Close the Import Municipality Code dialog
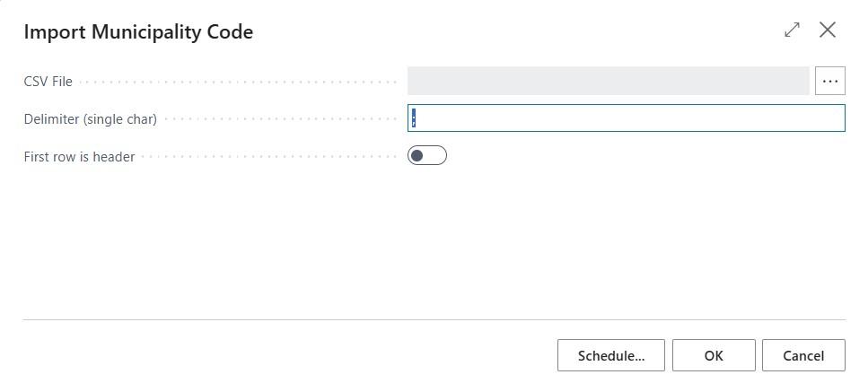Screen dimensions: 868x392 point(828,30)
